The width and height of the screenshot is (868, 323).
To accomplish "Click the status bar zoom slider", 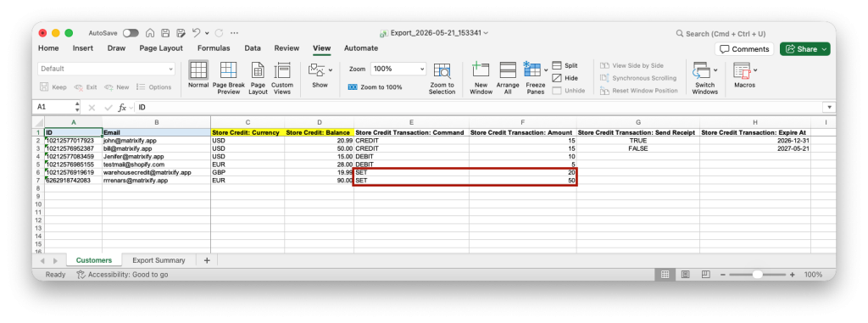I will [757, 275].
